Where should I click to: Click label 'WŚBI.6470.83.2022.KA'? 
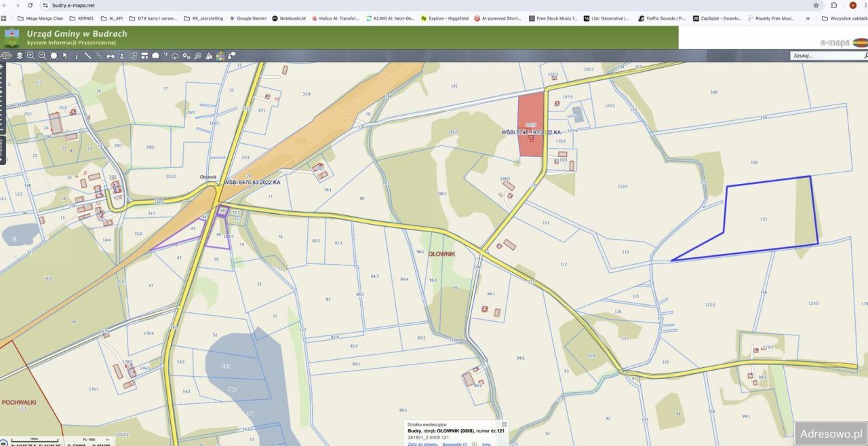(252, 183)
